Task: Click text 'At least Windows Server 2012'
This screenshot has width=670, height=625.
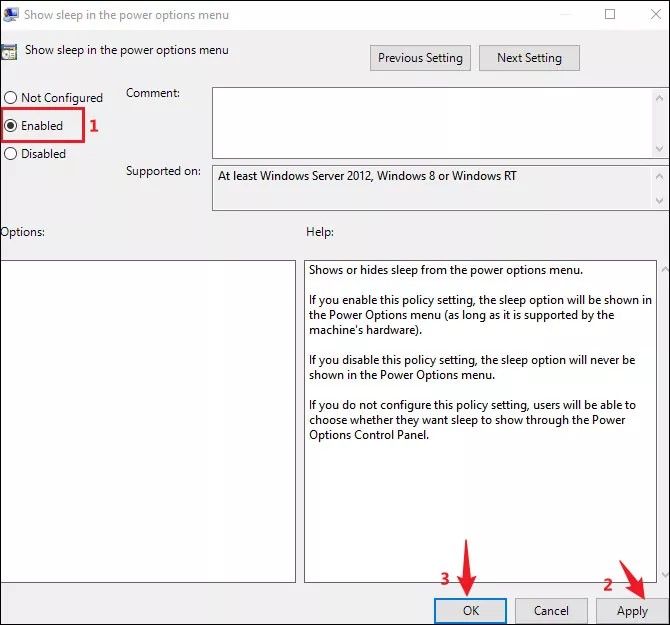Action: (294, 176)
